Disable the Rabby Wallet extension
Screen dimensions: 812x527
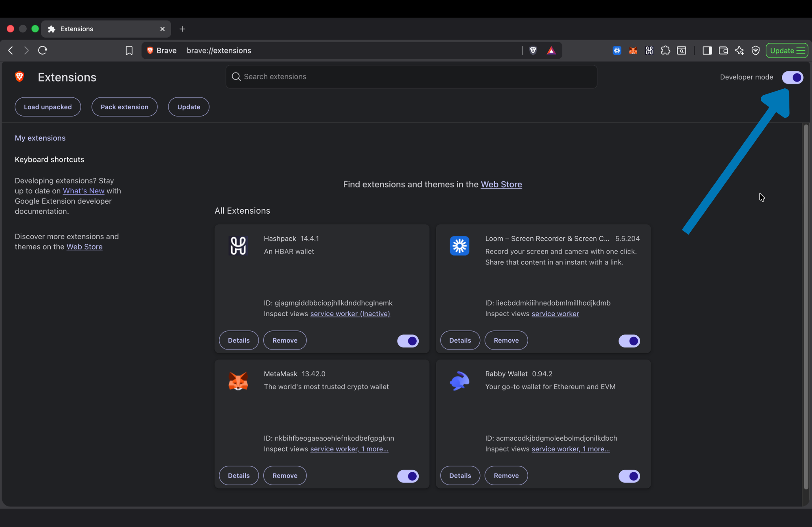click(629, 476)
